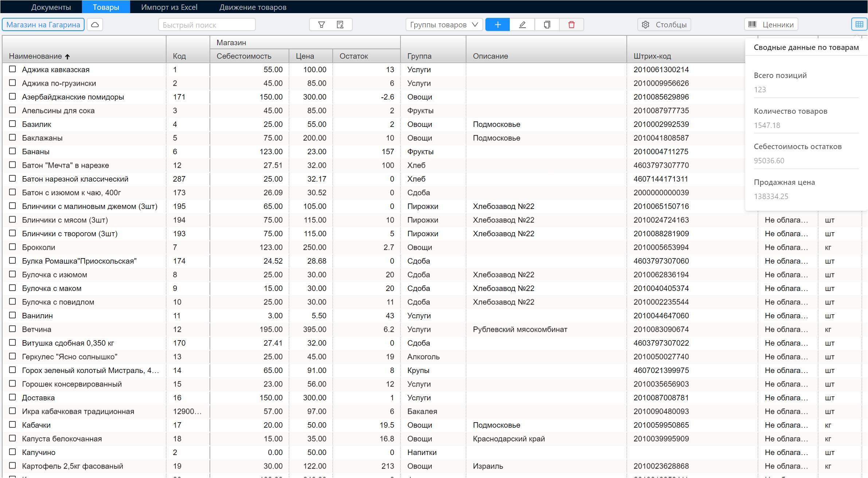Click Продажная цена value 138334.25

coord(771,197)
